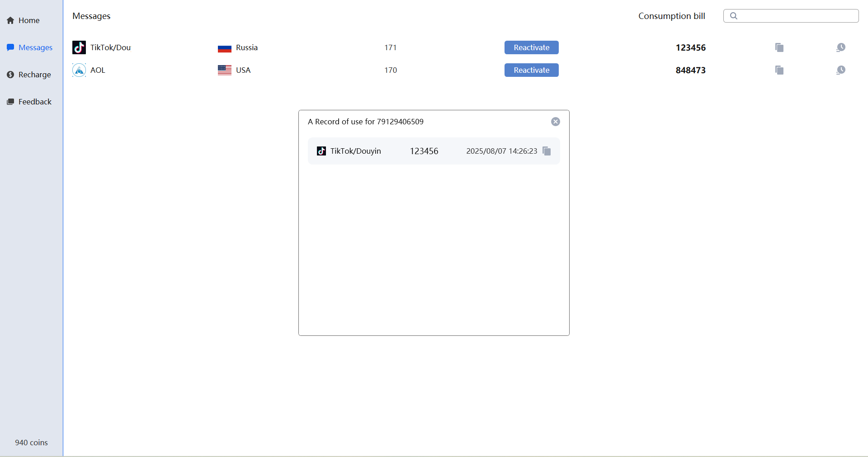Reactivate the USA AOL number
The width and height of the screenshot is (868, 457).
[x=531, y=70]
